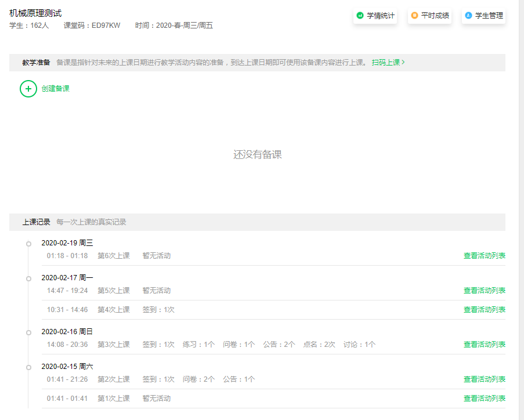Open 查看活动列表 for 第3次上课

tap(484, 345)
